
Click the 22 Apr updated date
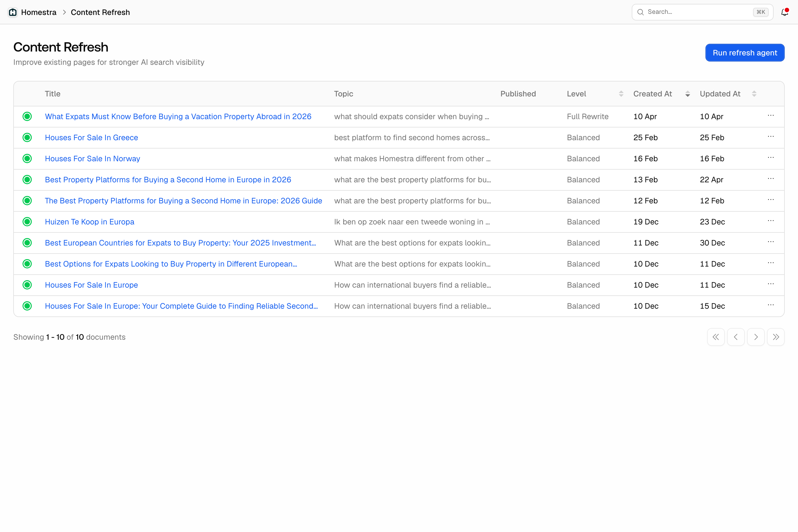point(712,180)
